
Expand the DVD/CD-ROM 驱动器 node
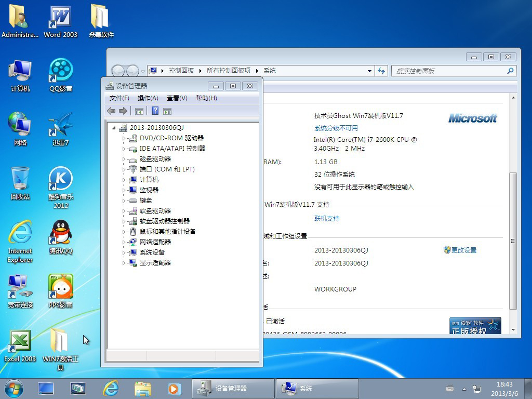coord(124,138)
